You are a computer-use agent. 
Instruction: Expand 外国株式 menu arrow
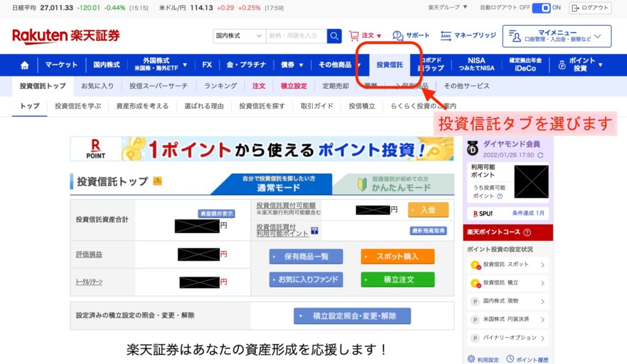185,65
